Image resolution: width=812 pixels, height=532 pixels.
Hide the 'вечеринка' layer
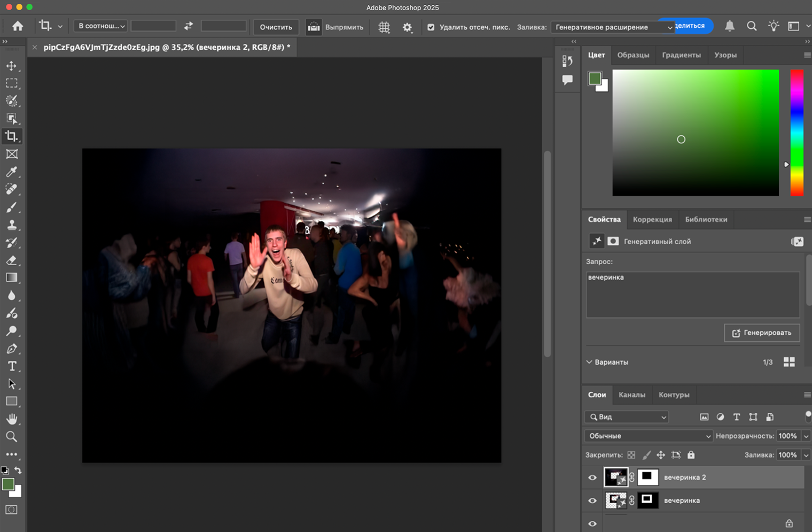click(x=592, y=501)
